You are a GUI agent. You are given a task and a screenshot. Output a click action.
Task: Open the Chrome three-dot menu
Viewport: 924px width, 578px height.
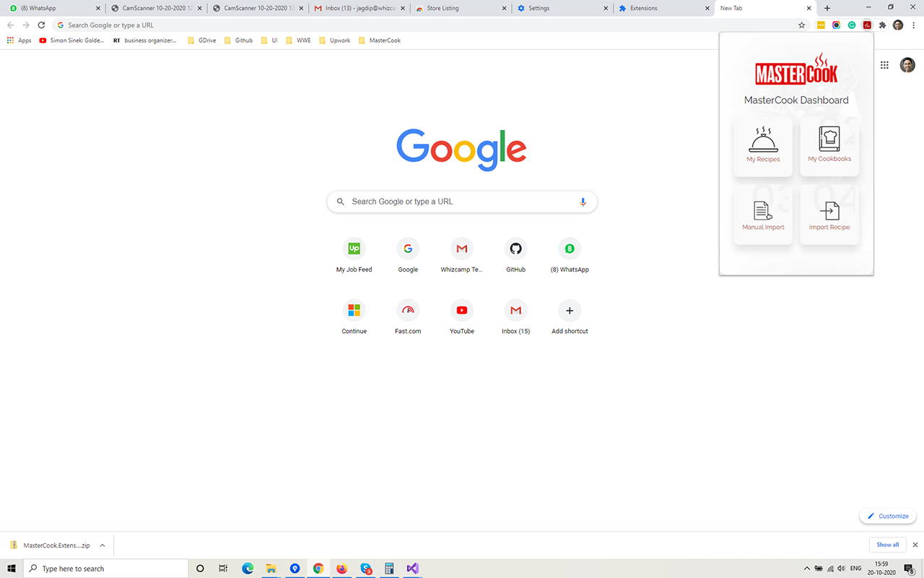914,25
